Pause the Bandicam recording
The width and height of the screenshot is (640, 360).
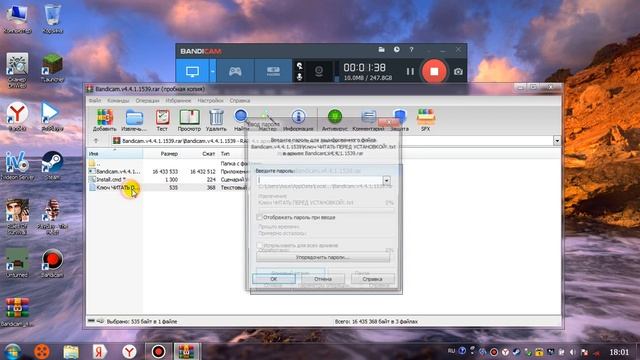click(410, 71)
